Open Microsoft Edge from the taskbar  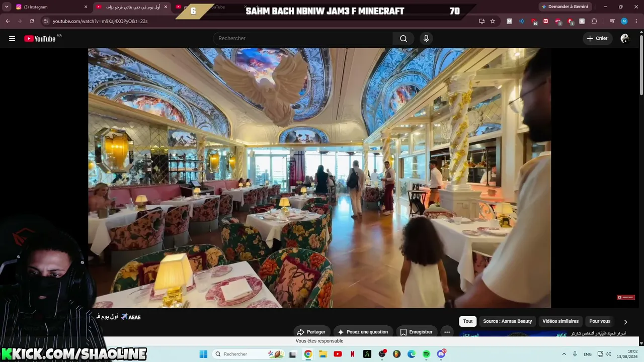tap(412, 354)
